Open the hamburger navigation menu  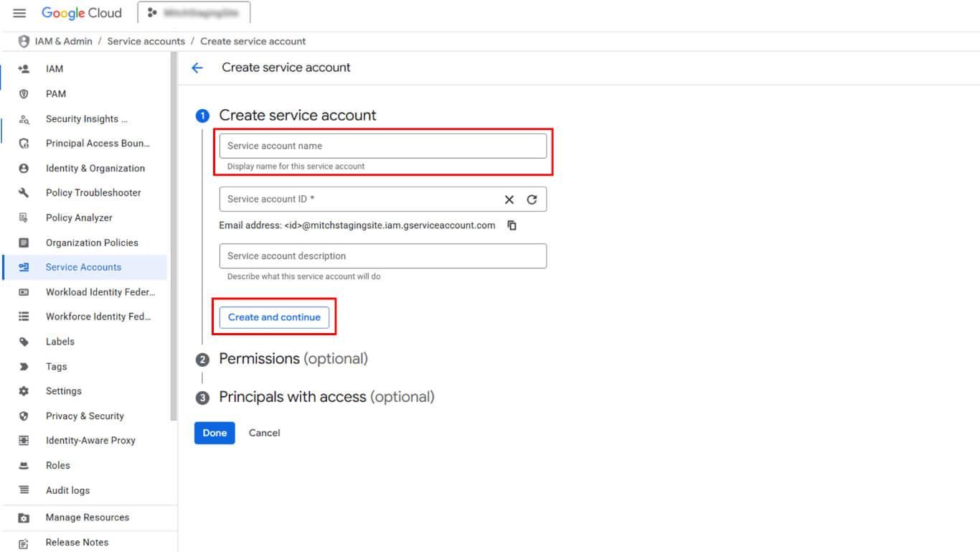click(19, 13)
